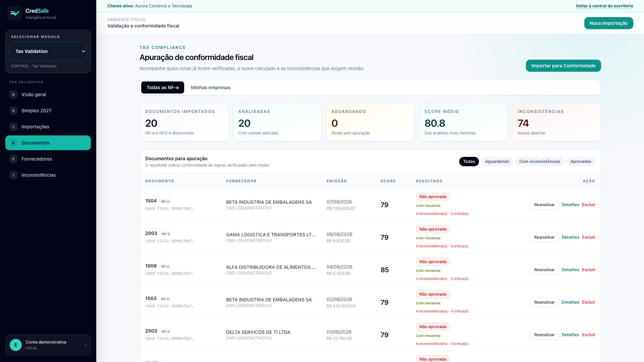Screen dimensions: 644x362
Task: Click supplier GAMA LOGISTICA E TRANSPORTES
Action: 271,235
